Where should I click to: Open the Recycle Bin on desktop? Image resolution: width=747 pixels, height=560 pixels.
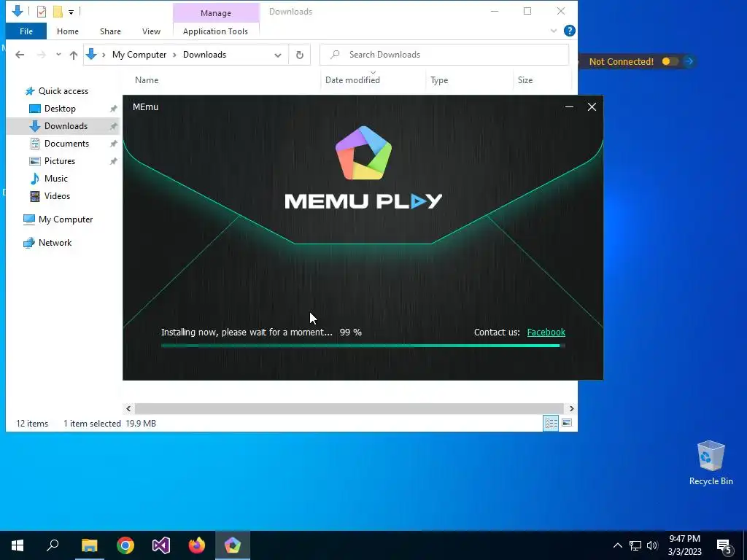coord(711,463)
